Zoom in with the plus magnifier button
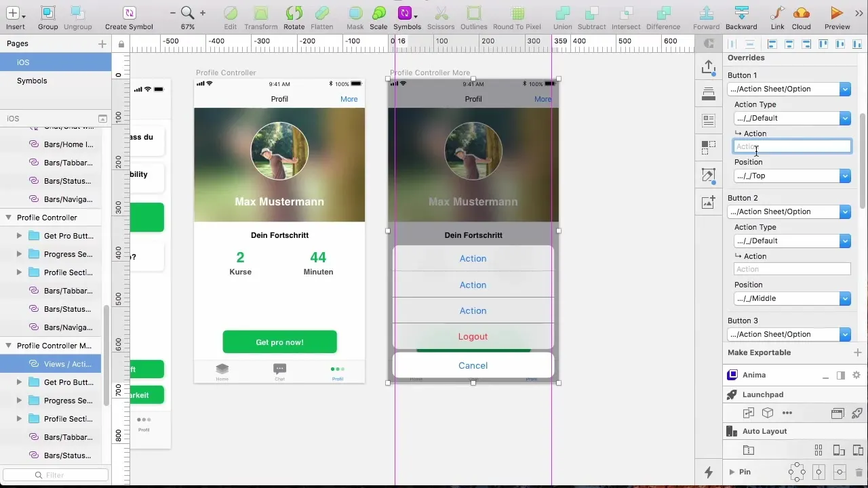Image resolution: width=868 pixels, height=488 pixels. click(202, 13)
